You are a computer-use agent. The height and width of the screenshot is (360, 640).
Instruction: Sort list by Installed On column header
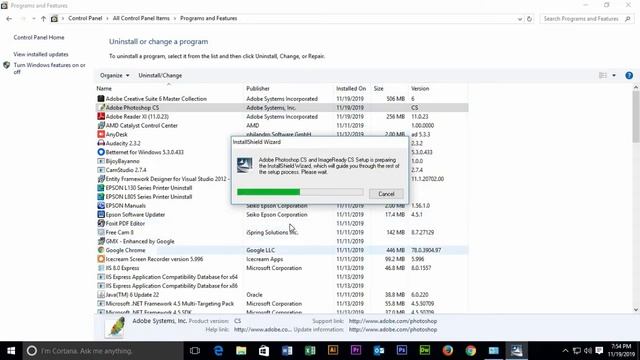point(351,89)
